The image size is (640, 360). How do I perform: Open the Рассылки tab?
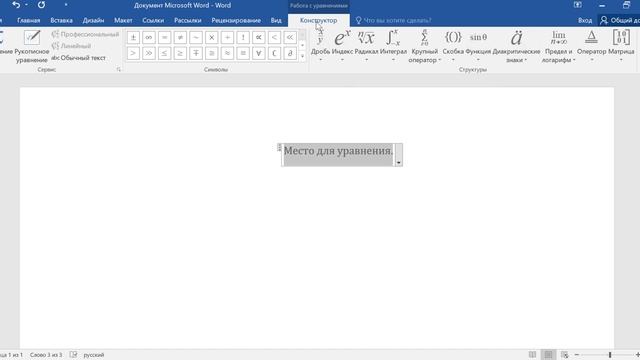(187, 20)
